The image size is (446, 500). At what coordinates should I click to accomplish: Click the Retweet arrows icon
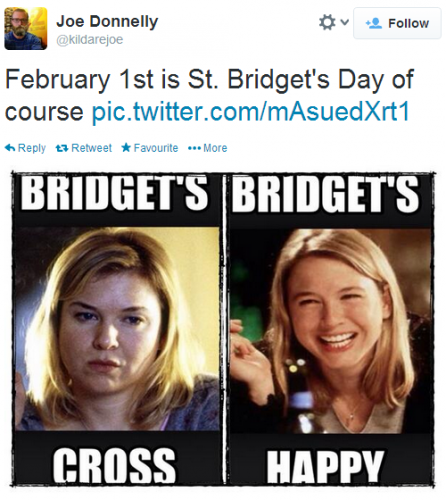pos(62,148)
